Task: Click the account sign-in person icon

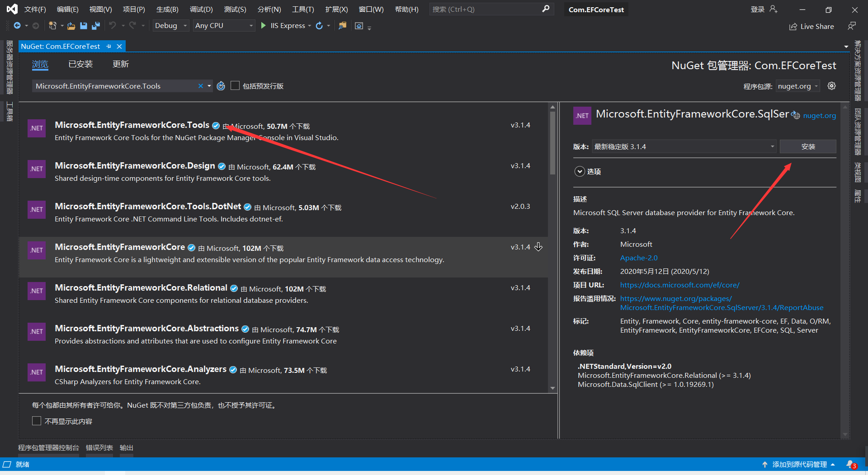Action: tap(774, 9)
